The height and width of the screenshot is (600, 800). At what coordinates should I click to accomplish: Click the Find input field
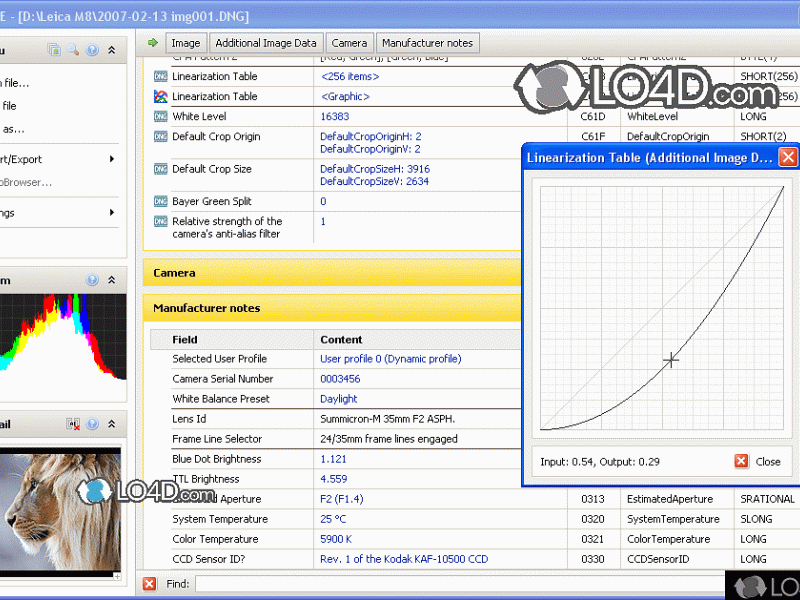pos(459,584)
